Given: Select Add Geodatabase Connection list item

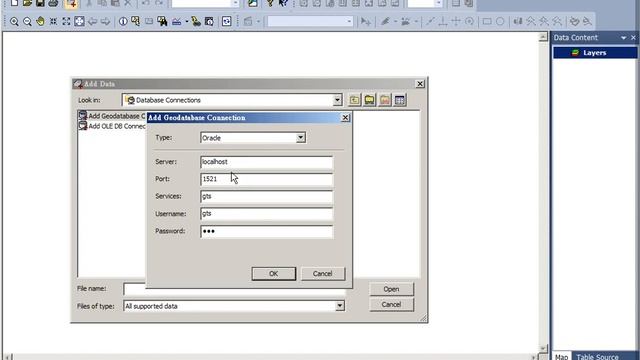Looking at the screenshot, I should 112,116.
